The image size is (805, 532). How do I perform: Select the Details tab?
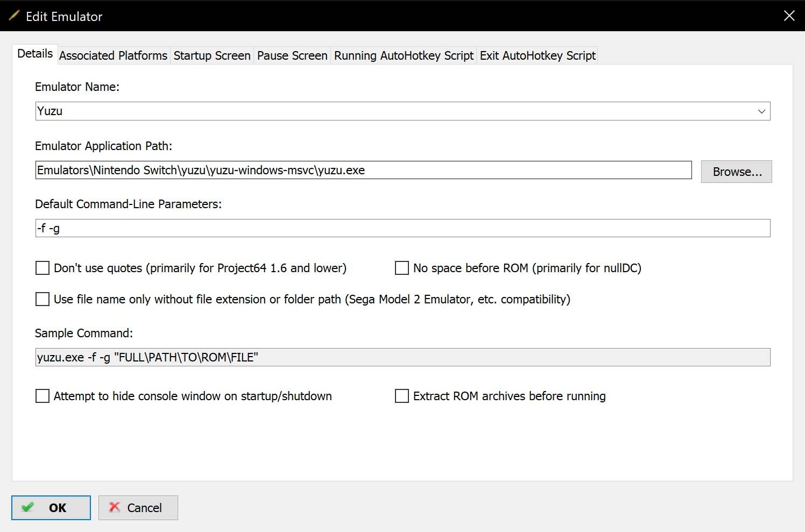coord(35,54)
